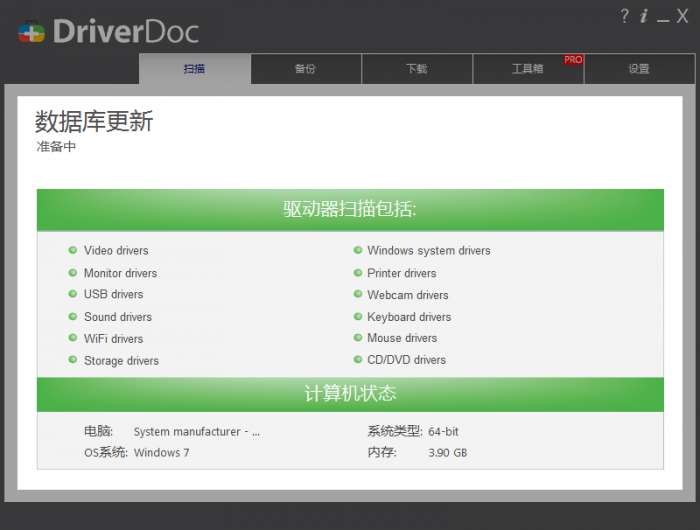Click the 准备中 status text
The height and width of the screenshot is (530, 700).
56,146
